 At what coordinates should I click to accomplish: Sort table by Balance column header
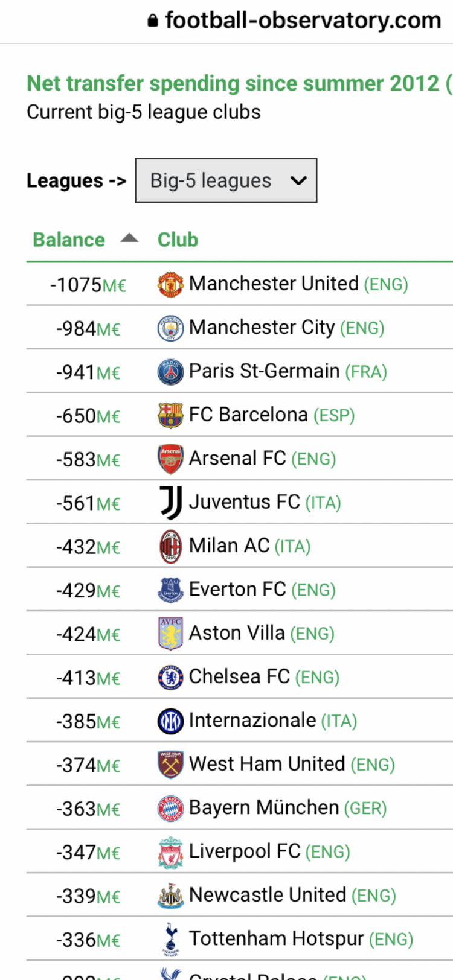69,240
